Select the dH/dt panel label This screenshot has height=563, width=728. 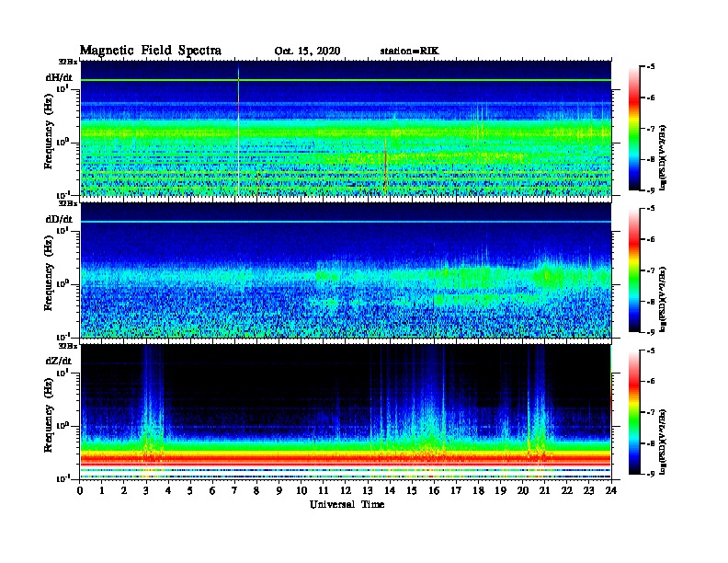point(59,77)
